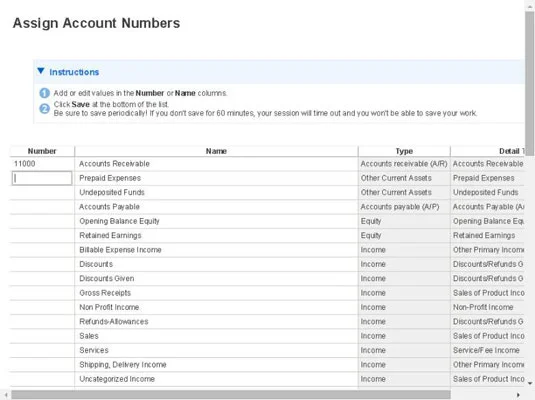
Task: Click the Instructions heading link
Action: 74,72
